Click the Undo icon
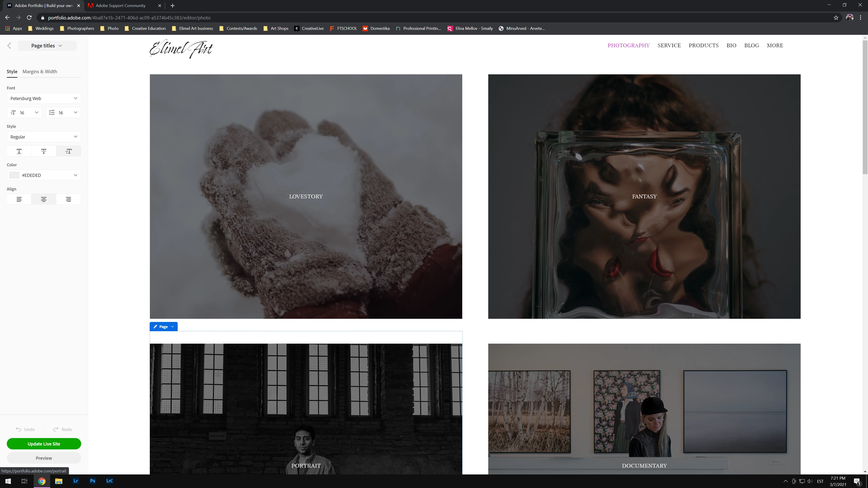Viewport: 868px width, 488px height. [19, 429]
